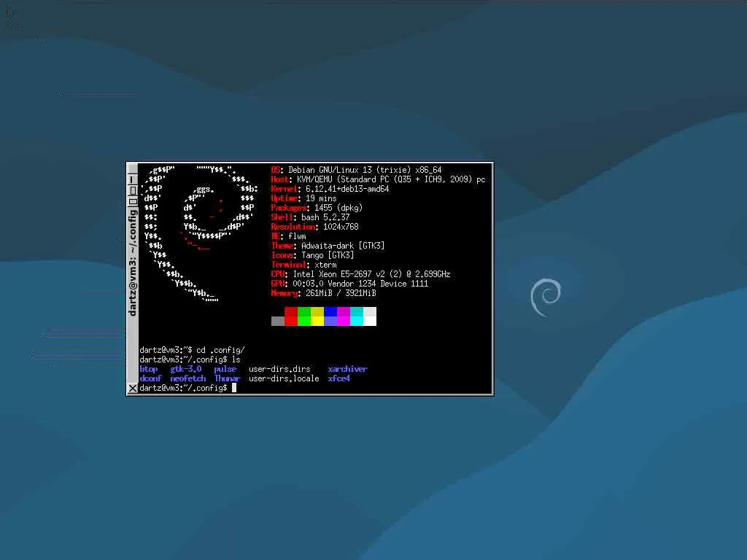Click the Resolution value '1024x768'
Viewport: 747px width, 560px height.
point(341,227)
